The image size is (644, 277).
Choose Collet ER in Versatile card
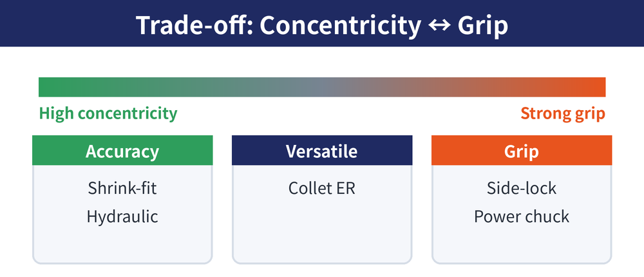[322, 188]
